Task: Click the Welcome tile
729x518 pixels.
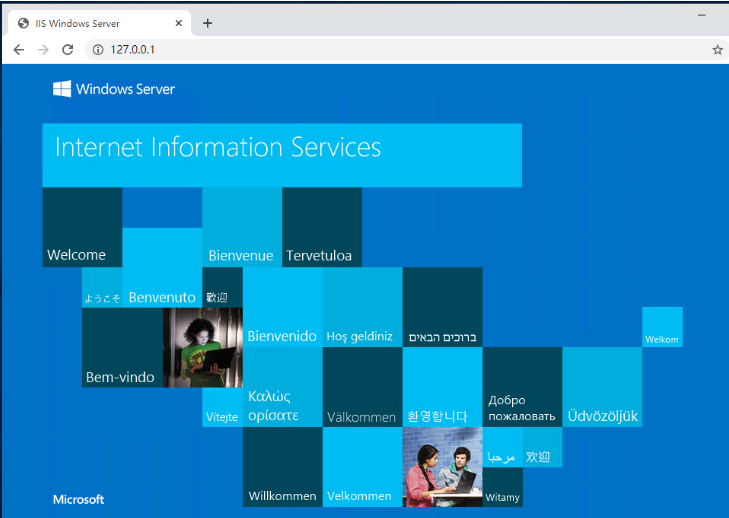Action: coord(82,227)
